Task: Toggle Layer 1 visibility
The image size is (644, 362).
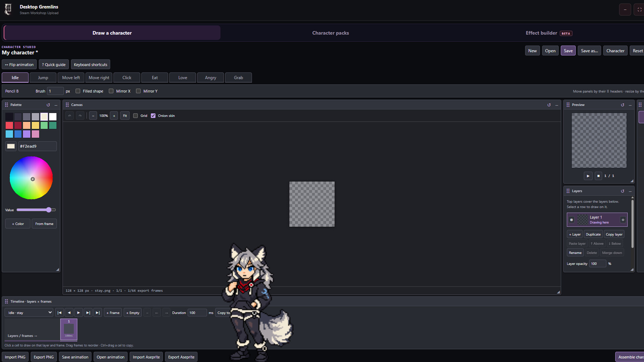Action: (x=572, y=220)
